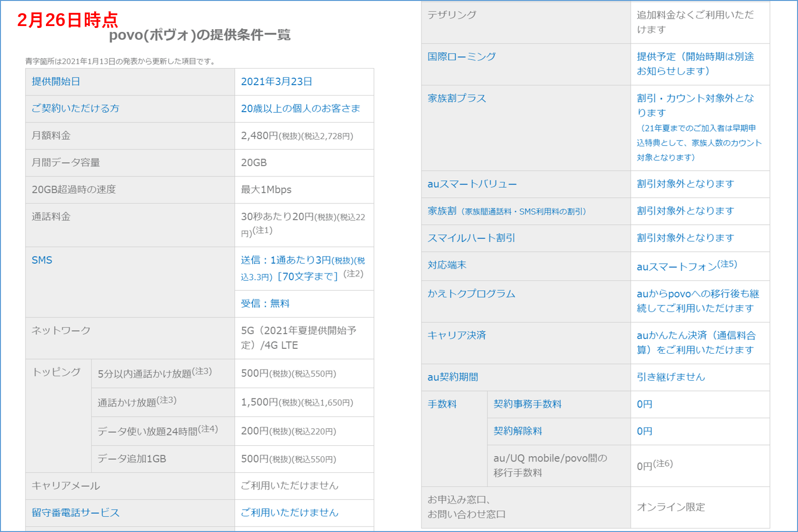Select the '20GB' data capacity value
Screen dimensions: 798x532
254,162
